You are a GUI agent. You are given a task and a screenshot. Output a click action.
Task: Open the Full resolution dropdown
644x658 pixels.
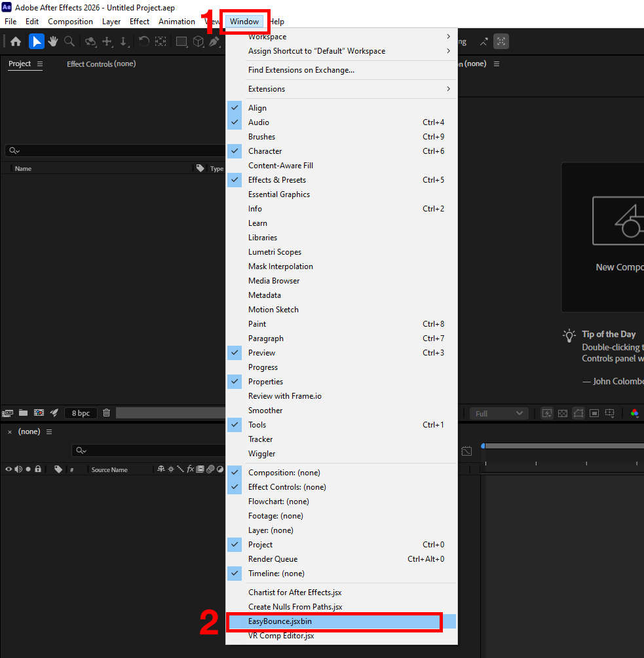[499, 413]
